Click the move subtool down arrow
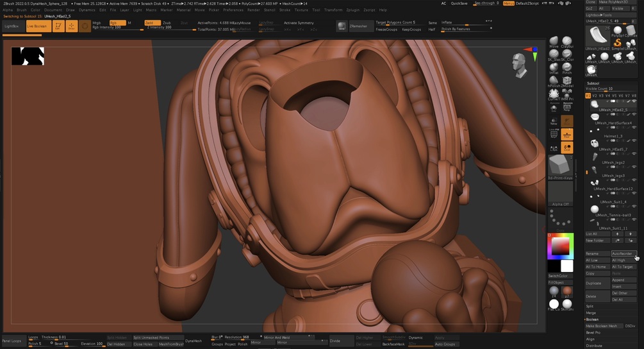The width and height of the screenshot is (644, 349). pyautogui.click(x=631, y=234)
